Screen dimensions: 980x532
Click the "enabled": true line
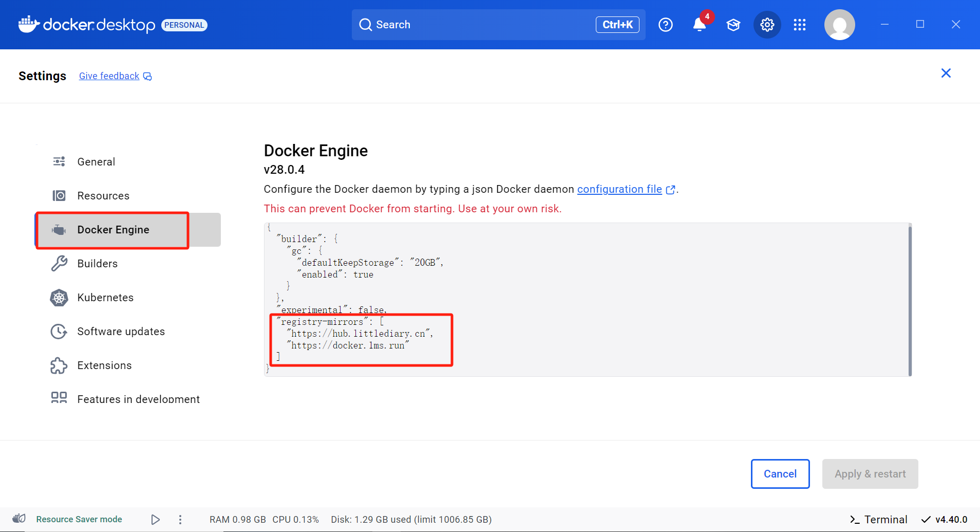coord(335,274)
